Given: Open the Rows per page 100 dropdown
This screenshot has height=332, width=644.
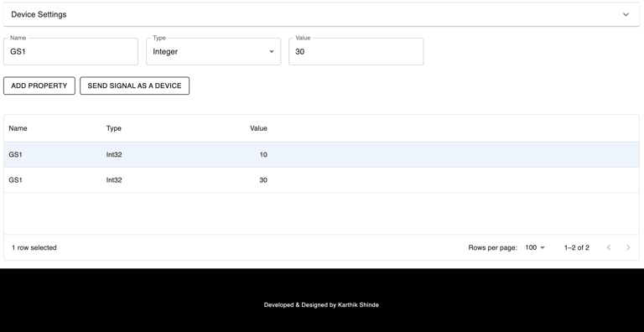Looking at the screenshot, I should (x=535, y=248).
